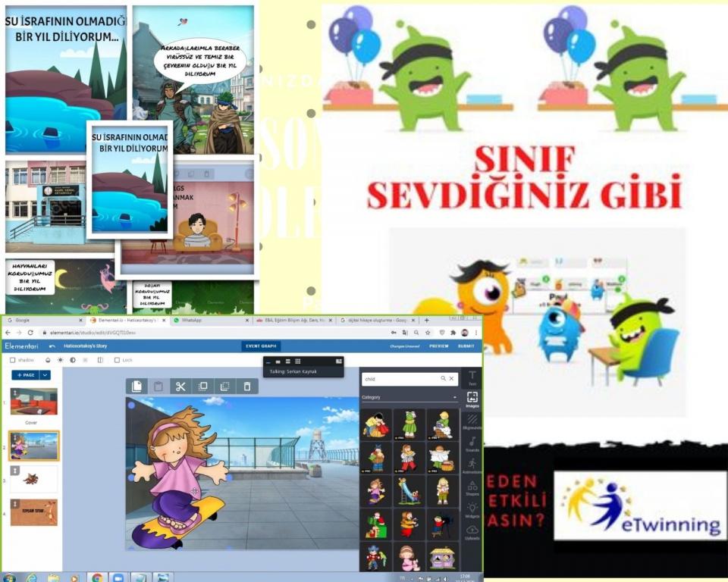Click the PREVIEW button
Screen dimensions: 728x582
(439, 346)
